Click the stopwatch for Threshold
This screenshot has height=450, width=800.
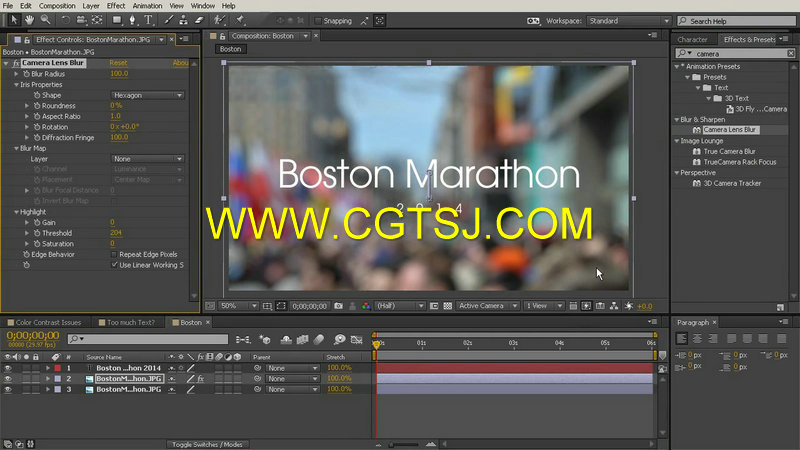(x=37, y=233)
